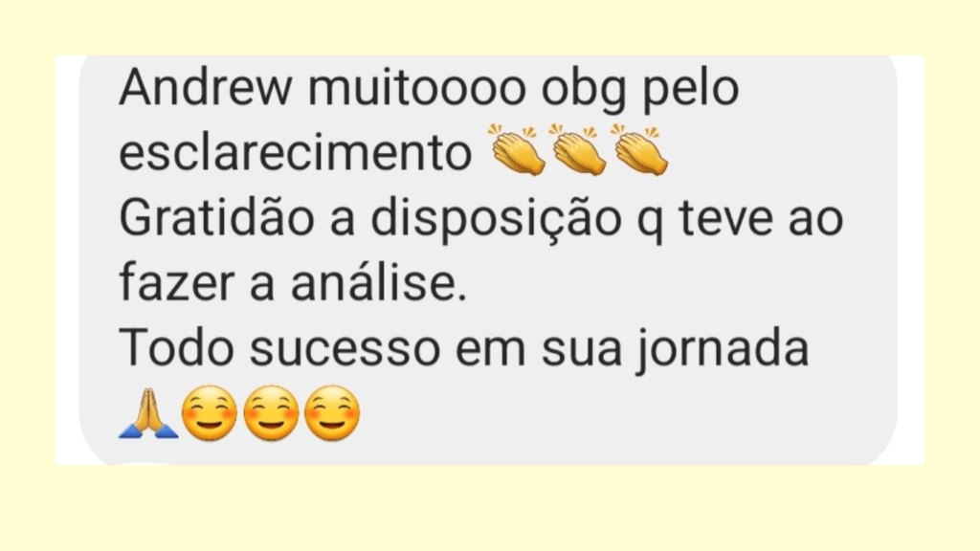
Task: Click the middle clapping hands emoji
Action: pos(578,149)
